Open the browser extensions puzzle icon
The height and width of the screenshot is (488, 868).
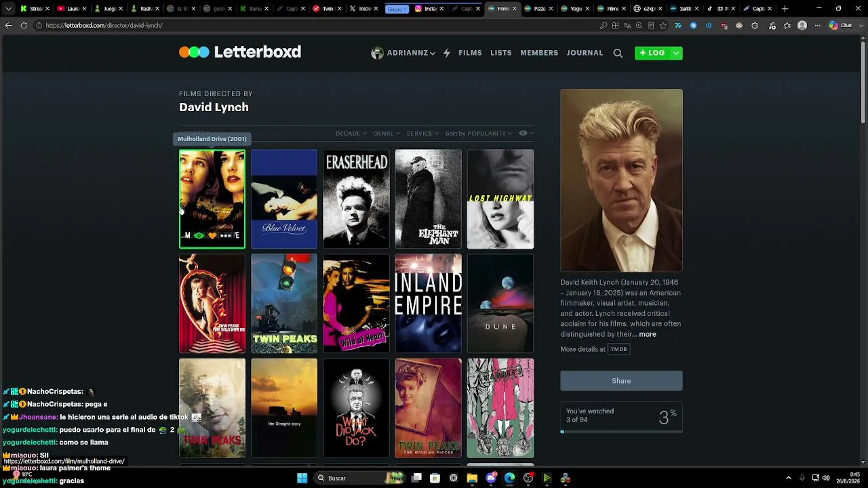755,26
